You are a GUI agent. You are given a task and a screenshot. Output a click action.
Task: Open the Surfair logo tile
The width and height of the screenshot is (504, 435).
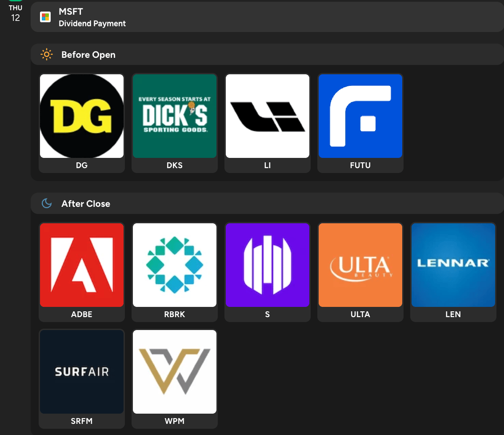pyautogui.click(x=82, y=372)
